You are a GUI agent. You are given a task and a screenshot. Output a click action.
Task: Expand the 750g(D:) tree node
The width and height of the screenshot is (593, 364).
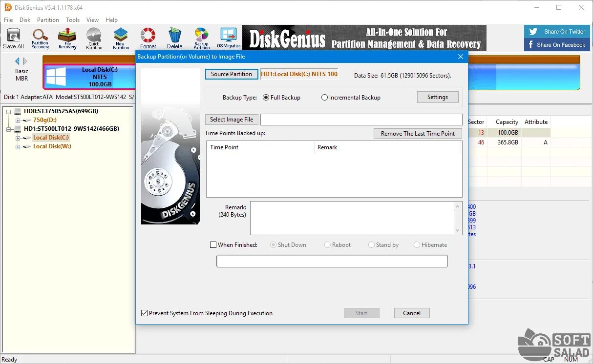pyautogui.click(x=18, y=120)
